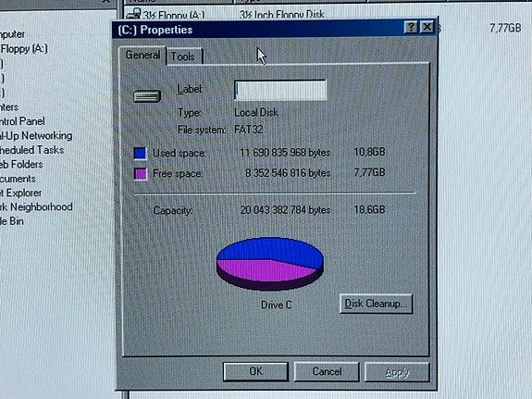Select the General tab

142,55
